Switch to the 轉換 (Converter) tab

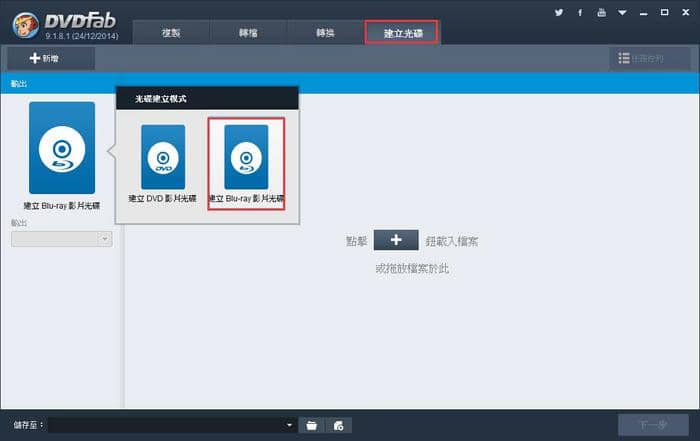(325, 33)
